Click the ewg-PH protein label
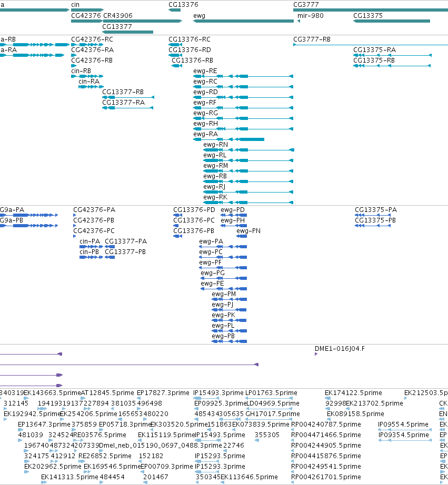The image size is (448, 485). 233,220
